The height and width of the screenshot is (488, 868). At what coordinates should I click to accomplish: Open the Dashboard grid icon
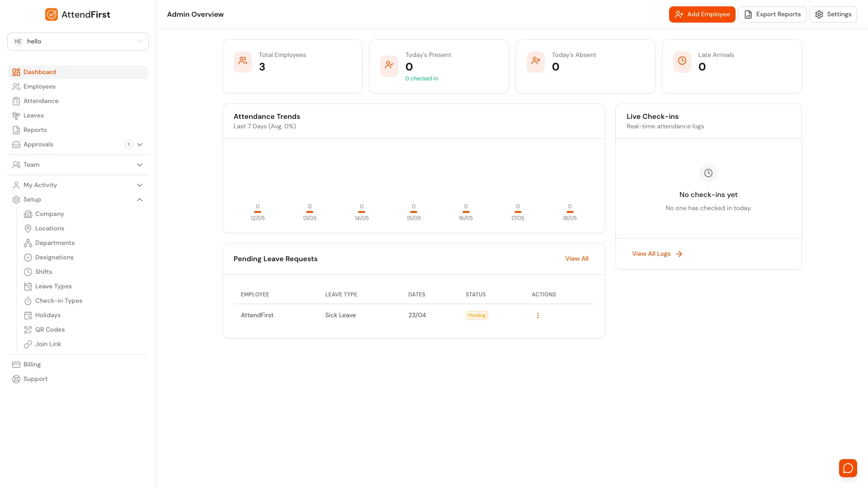pos(16,72)
